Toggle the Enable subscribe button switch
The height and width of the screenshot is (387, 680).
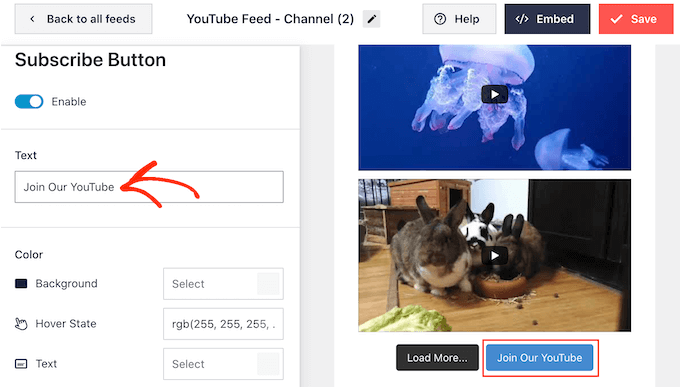coord(29,102)
